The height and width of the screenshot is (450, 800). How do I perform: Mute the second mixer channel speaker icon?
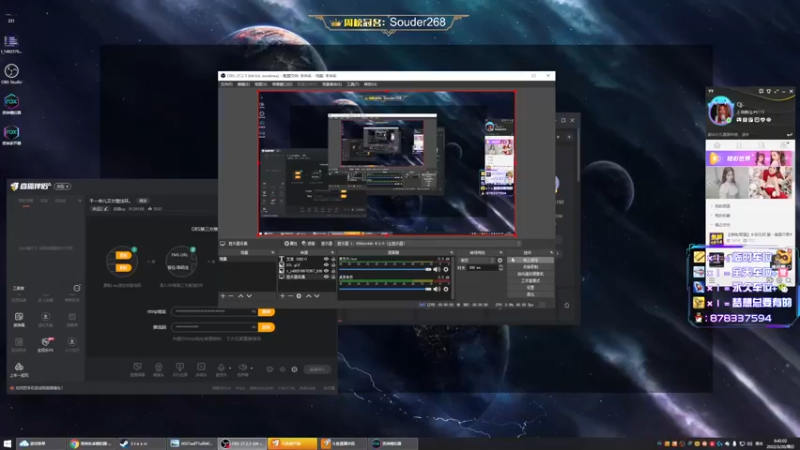coord(437,289)
